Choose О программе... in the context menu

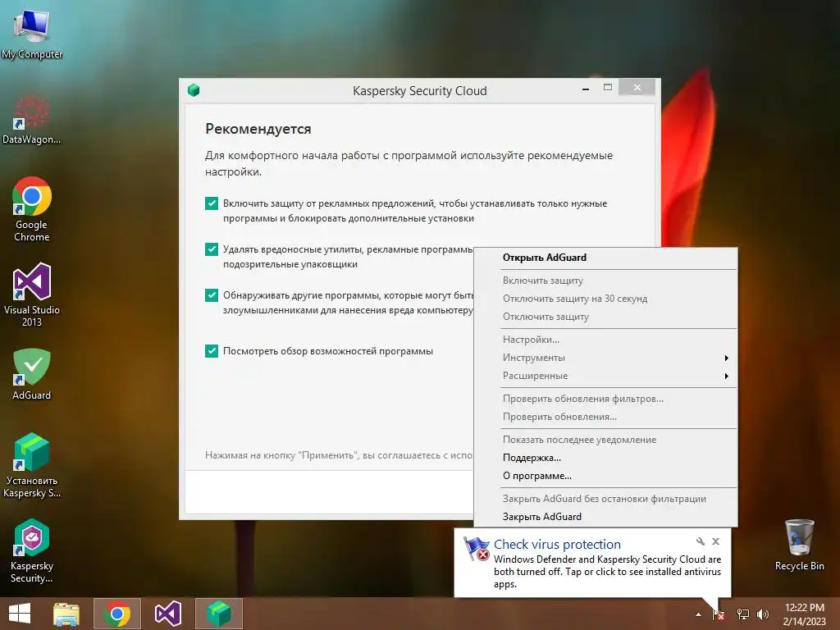[x=605, y=477]
